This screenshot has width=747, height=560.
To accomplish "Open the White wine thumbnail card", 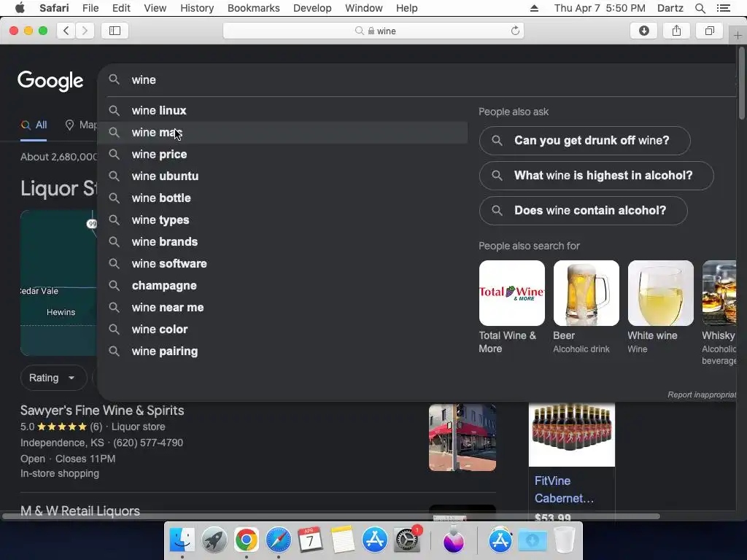I will click(x=660, y=293).
